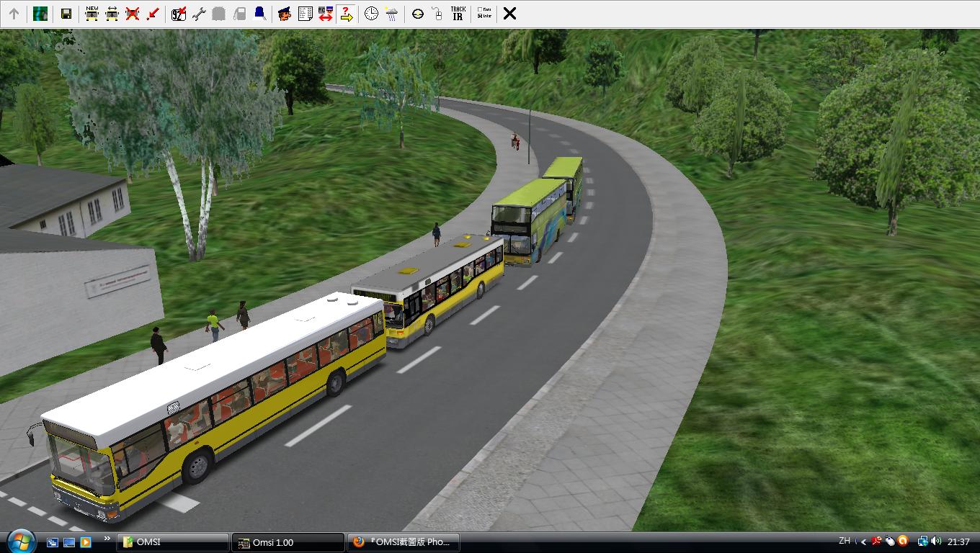Image resolution: width=980 pixels, height=553 pixels.
Task: Click the mouse tray icon
Action: [x=890, y=541]
